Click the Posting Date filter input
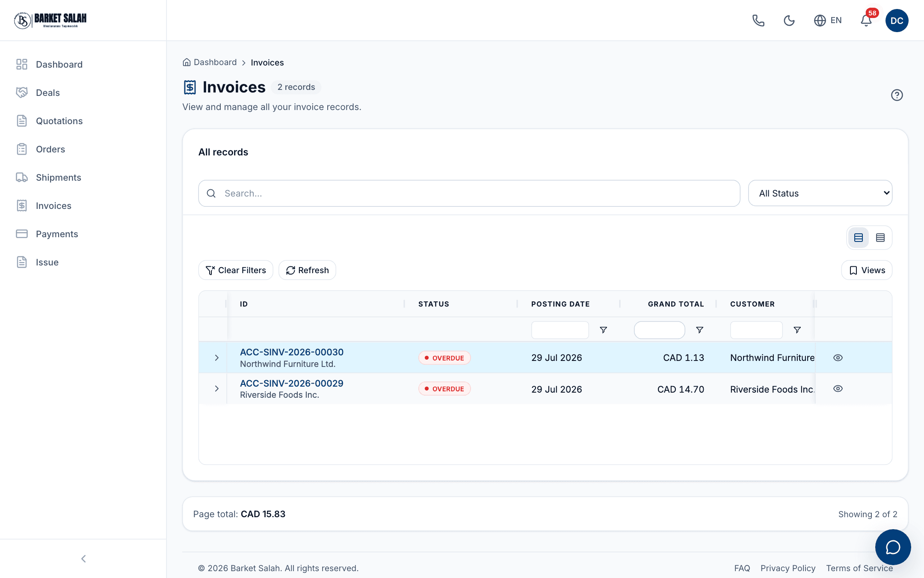Image resolution: width=924 pixels, height=578 pixels. point(560,330)
